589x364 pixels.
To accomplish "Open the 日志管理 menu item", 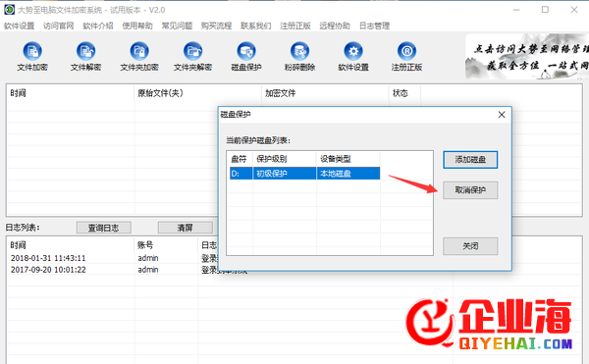I will (x=375, y=26).
